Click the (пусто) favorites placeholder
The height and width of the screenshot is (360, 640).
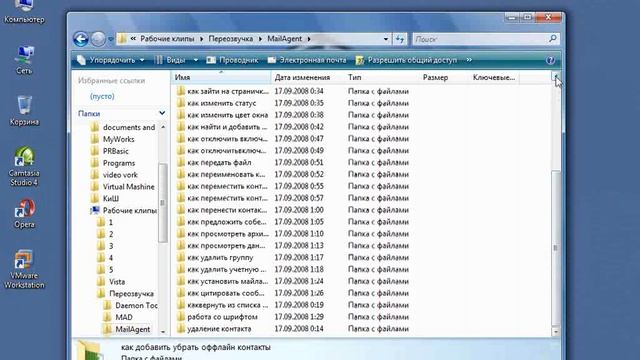(x=102, y=96)
